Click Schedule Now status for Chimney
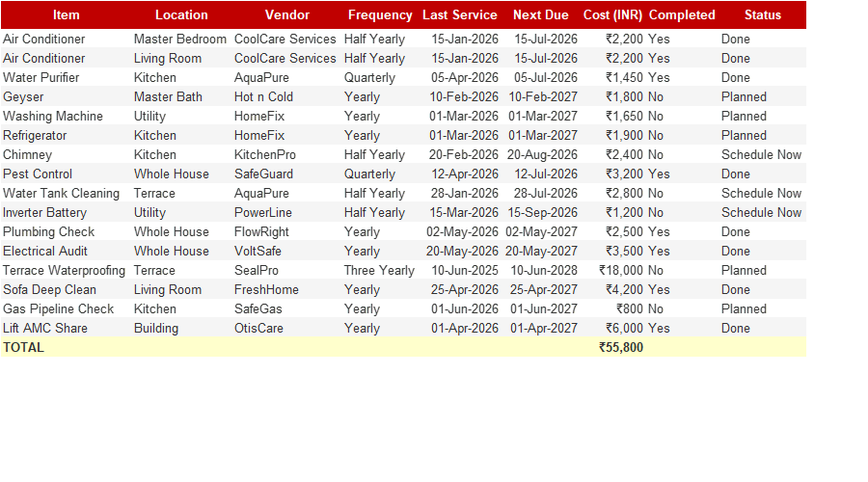868x482 pixels. [761, 155]
